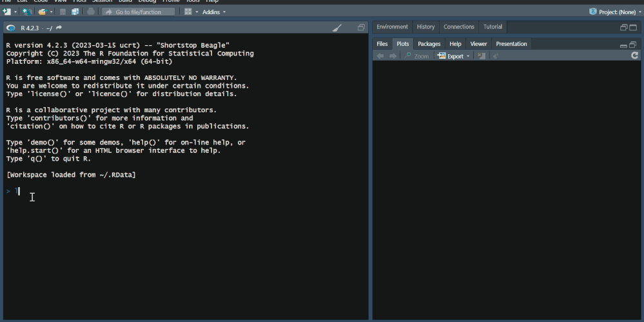Screen dimensions: 644x322
Task: Focus the Go to file/function field
Action: point(139,12)
